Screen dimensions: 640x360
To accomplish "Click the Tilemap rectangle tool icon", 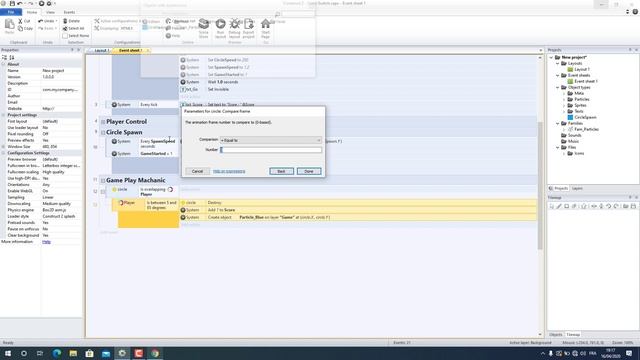I will pyautogui.click(x=567, y=206).
